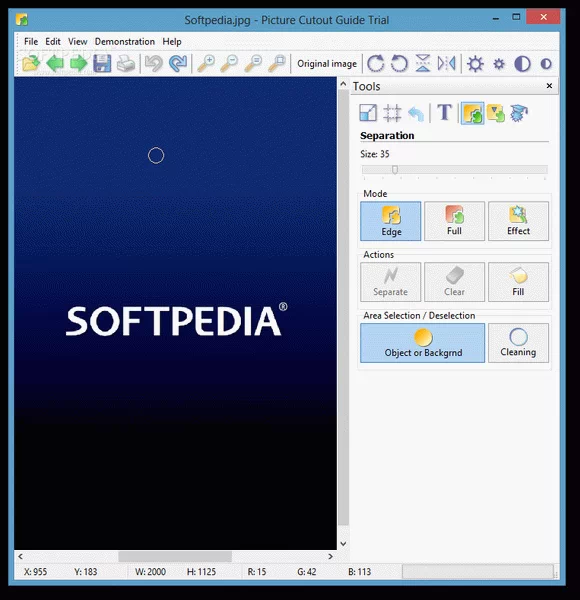Close the Tools panel
Screen dimensions: 580x600
(549, 86)
